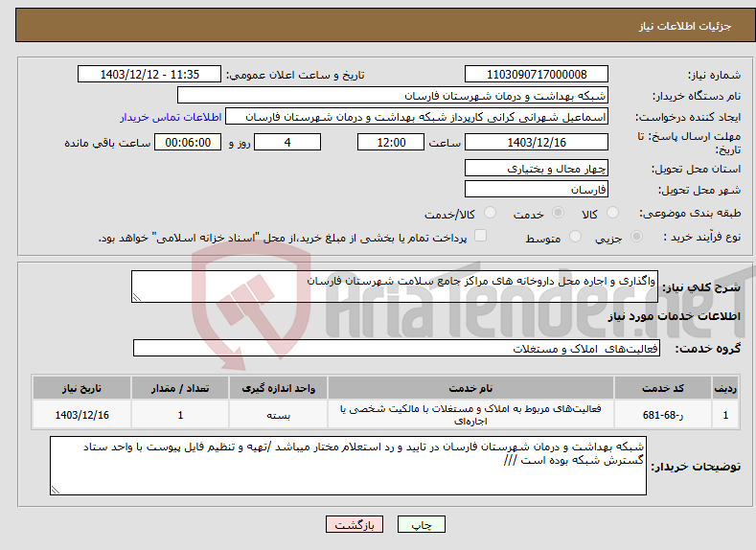Screen dimensions: 756x550
Task: Click the نام خدمت column header
Action: pos(470,388)
